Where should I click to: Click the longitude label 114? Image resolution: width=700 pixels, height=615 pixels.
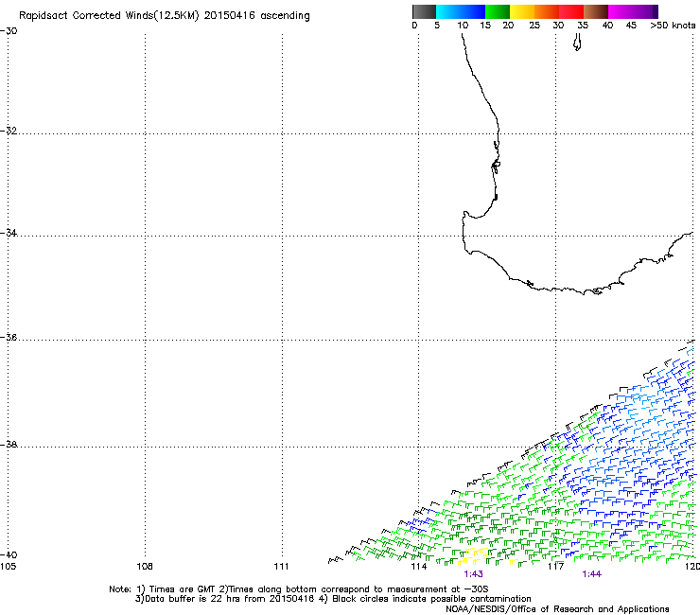[419, 567]
